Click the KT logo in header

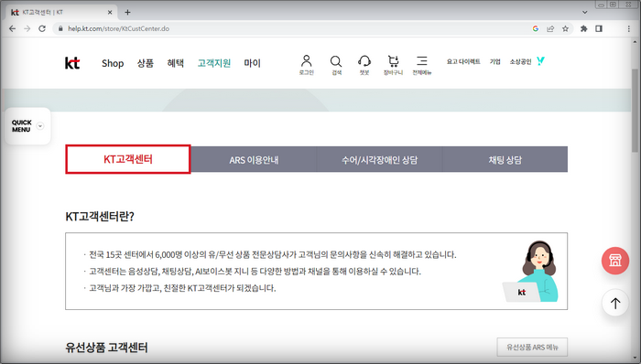72,63
